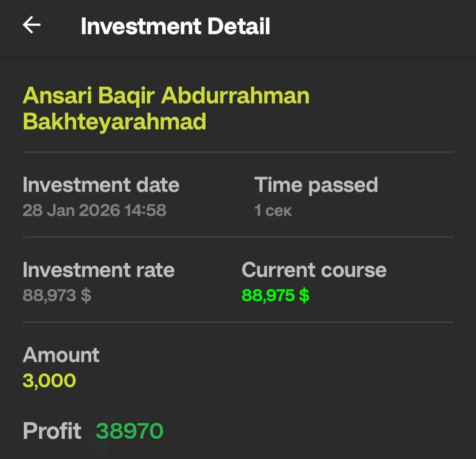Click the divider line below the investor name
Screen dimensions: 476x459
tap(238, 152)
